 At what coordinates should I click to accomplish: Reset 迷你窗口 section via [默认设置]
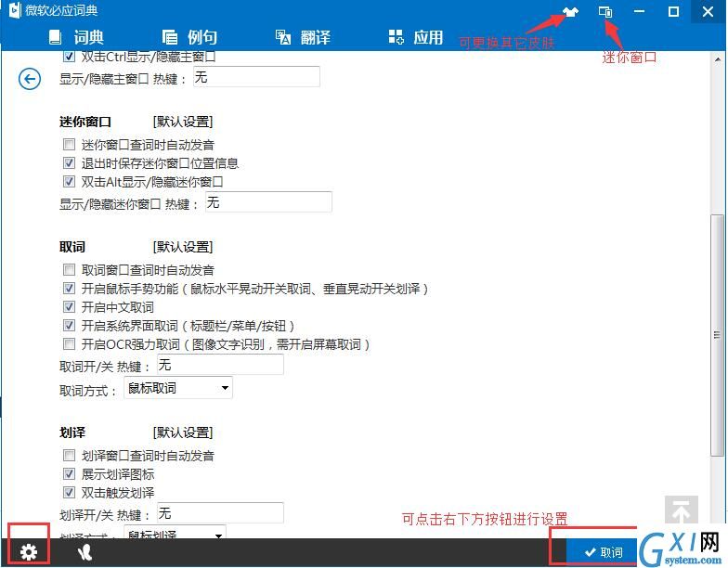tap(183, 122)
